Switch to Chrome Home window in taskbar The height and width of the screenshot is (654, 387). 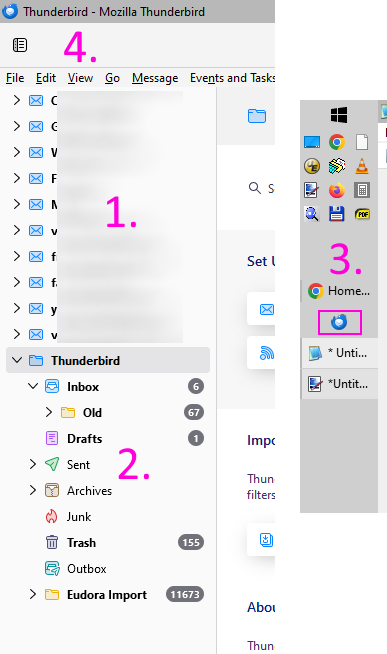click(x=339, y=291)
